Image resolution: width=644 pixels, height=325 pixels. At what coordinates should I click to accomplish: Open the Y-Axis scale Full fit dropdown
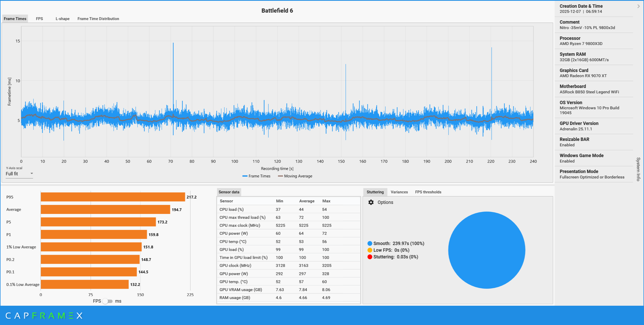tap(19, 174)
